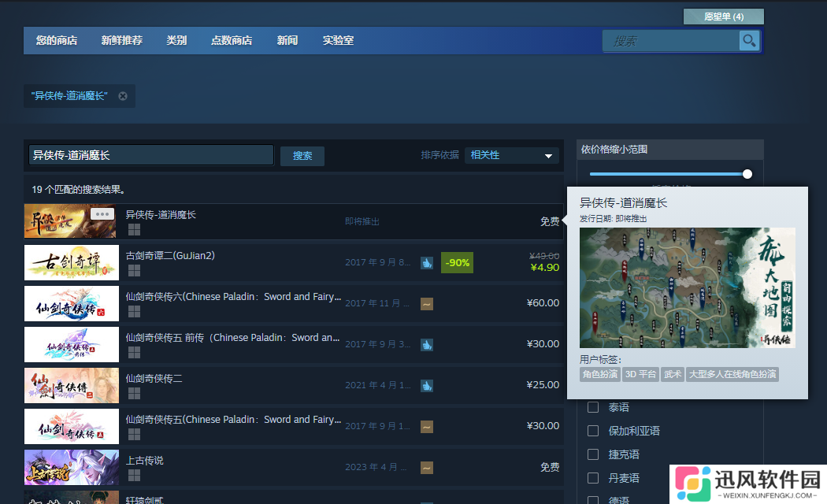Open 仙剑奇侠传二 title link
827x504 pixels.
[x=154, y=379]
